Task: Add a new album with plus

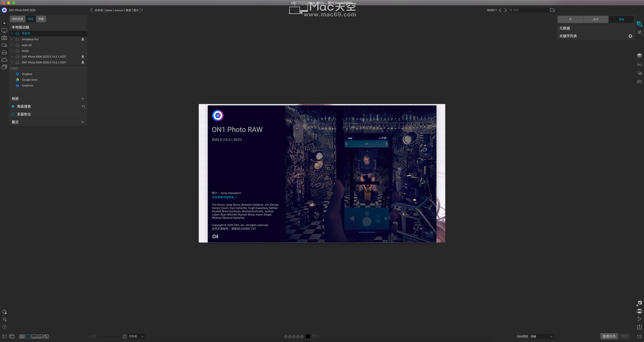Action: 83,99
